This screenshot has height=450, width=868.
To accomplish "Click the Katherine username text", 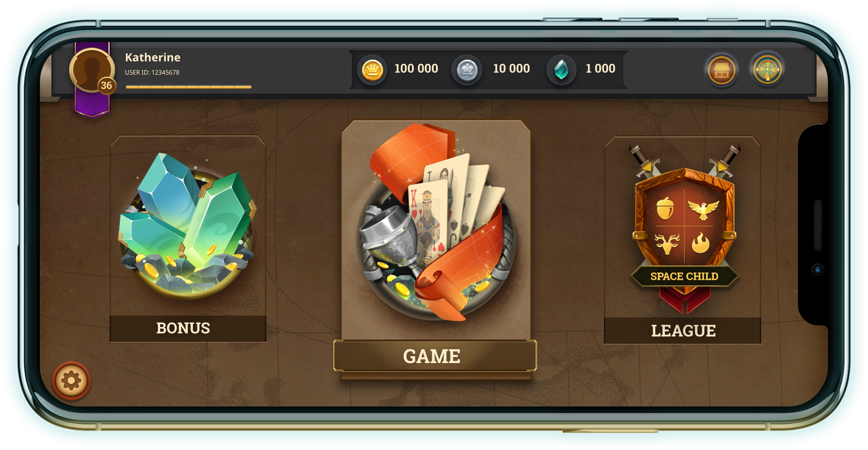I will (153, 57).
